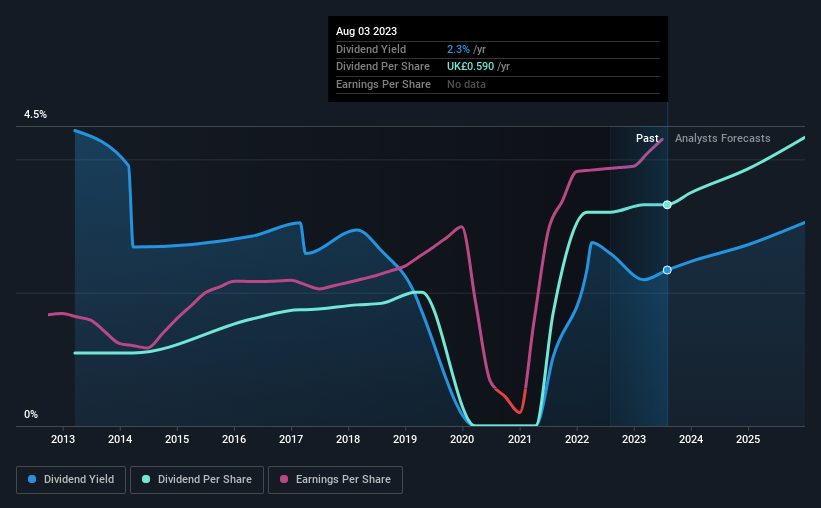The height and width of the screenshot is (508, 821).
Task: Click the UK£0.590 dividend per share value
Action: pyautogui.click(x=470, y=67)
